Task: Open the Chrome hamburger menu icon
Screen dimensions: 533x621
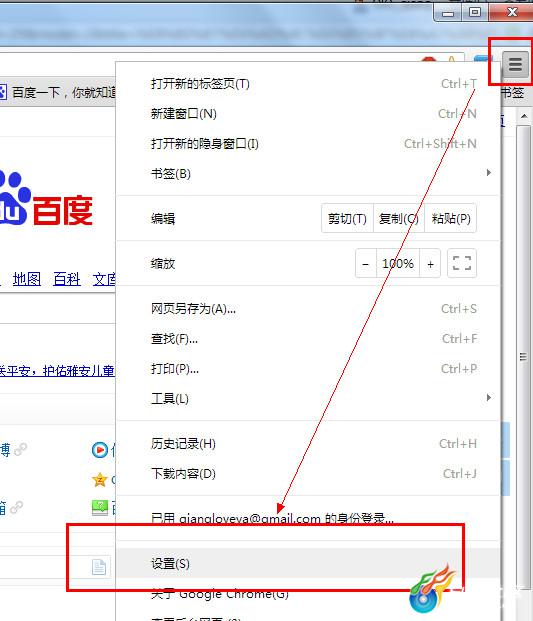Action: [x=515, y=64]
